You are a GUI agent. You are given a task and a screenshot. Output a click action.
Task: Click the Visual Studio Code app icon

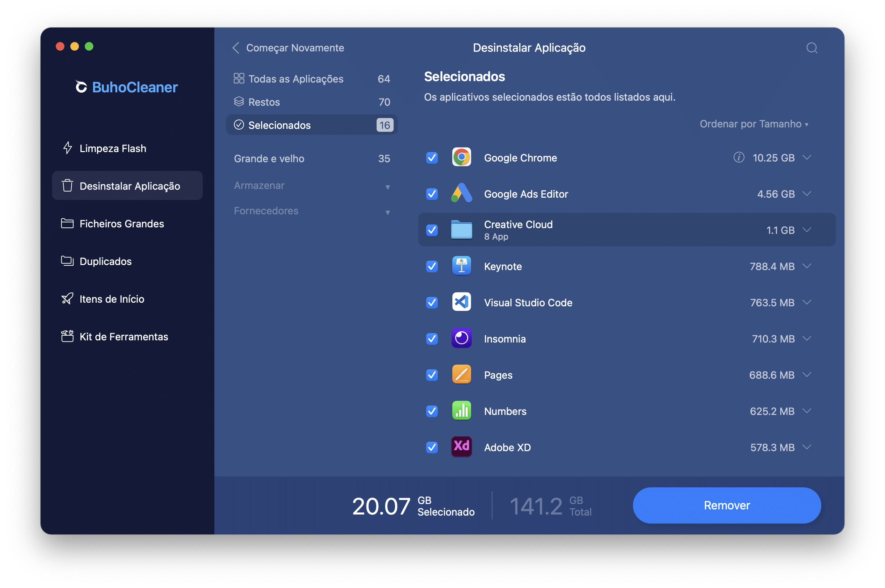[461, 302]
